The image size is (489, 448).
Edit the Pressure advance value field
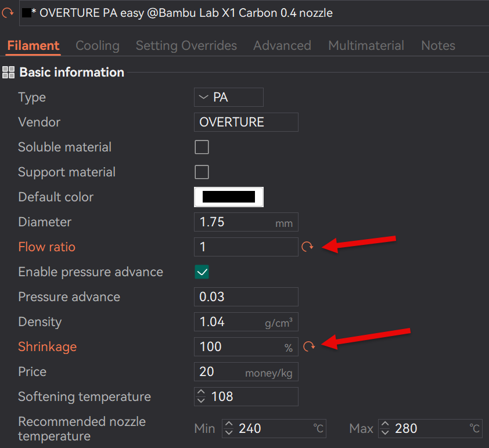coord(246,297)
